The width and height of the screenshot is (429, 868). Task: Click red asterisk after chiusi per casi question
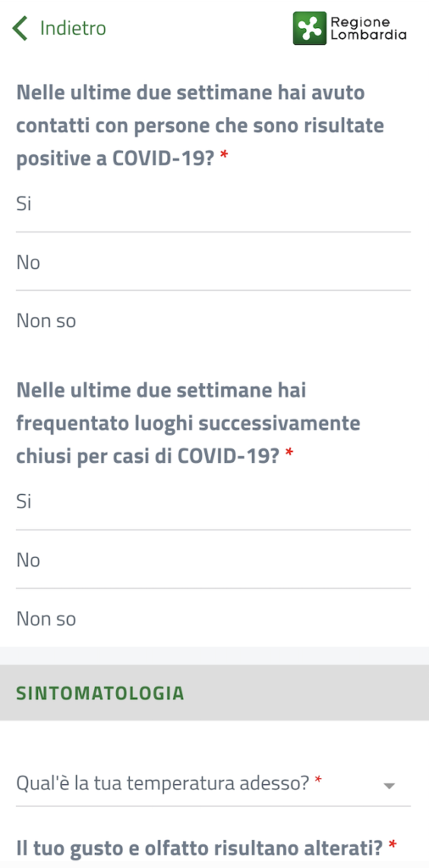pos(288,453)
